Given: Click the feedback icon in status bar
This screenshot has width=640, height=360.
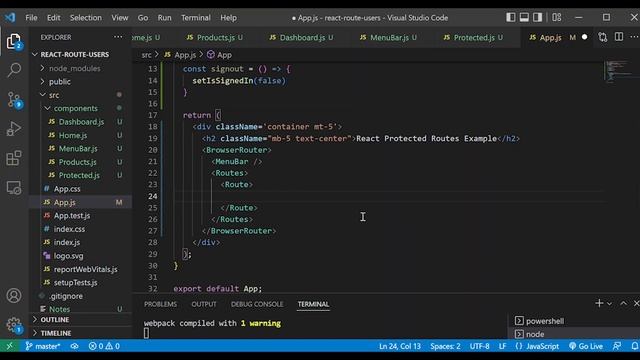Looking at the screenshot, I should [617, 346].
